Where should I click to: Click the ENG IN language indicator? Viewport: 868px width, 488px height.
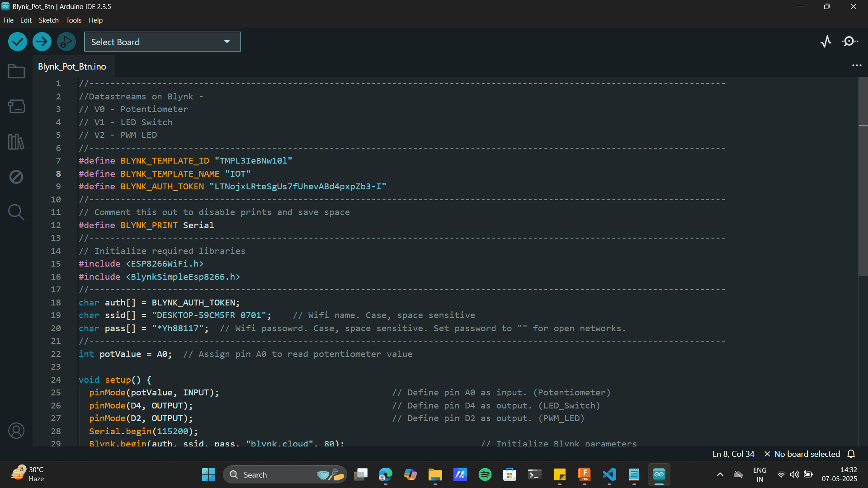click(760, 474)
